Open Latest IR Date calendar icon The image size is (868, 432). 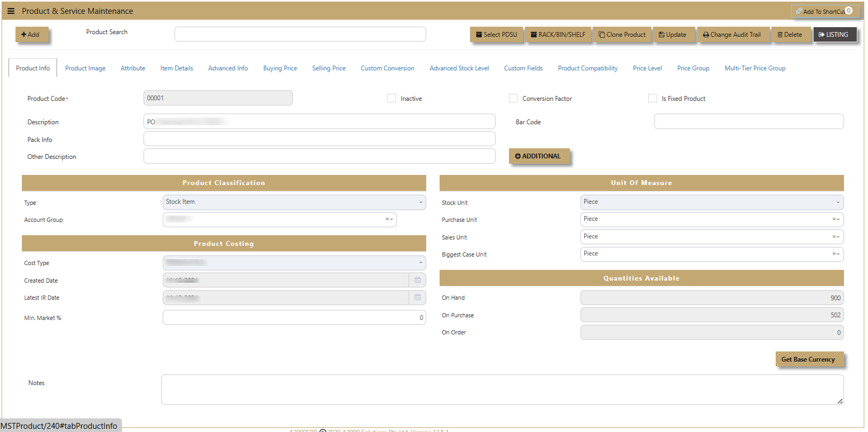418,298
